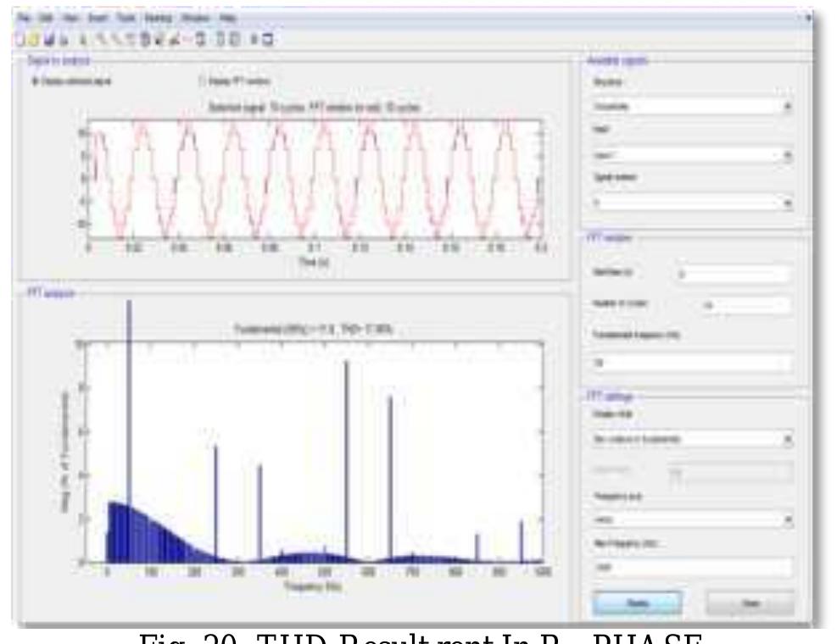This screenshot has width=837, height=644.
Task: Click the Show Plot Tools icon
Action: (267, 40)
